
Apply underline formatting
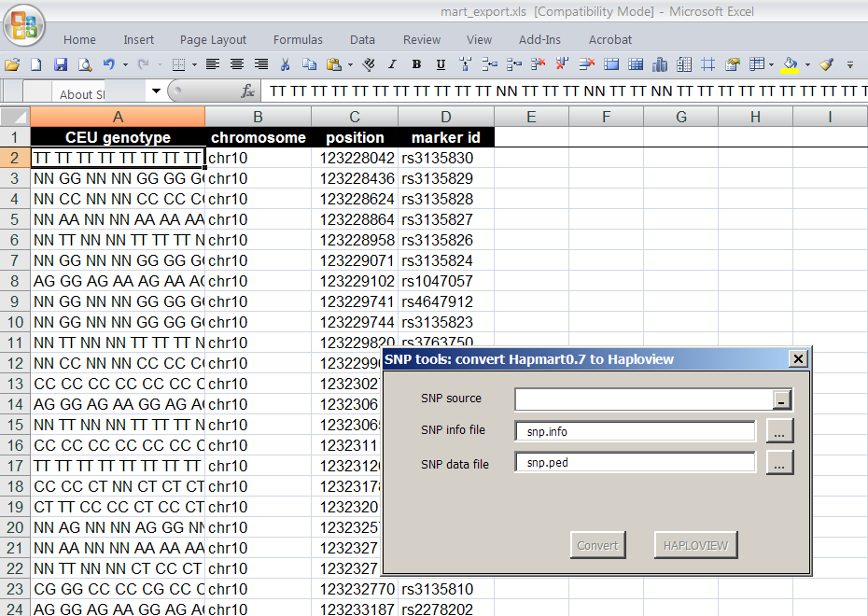(x=441, y=64)
